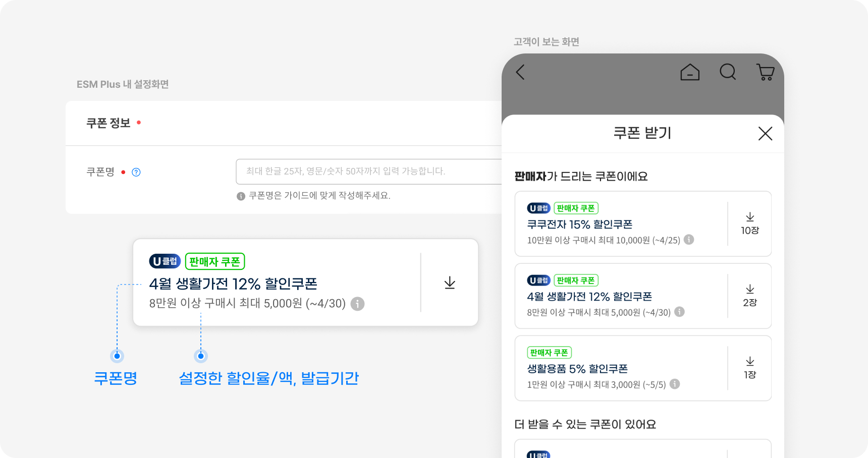The image size is (868, 458).
Task: Click the 쿠폰명 help question mark
Action: [136, 172]
